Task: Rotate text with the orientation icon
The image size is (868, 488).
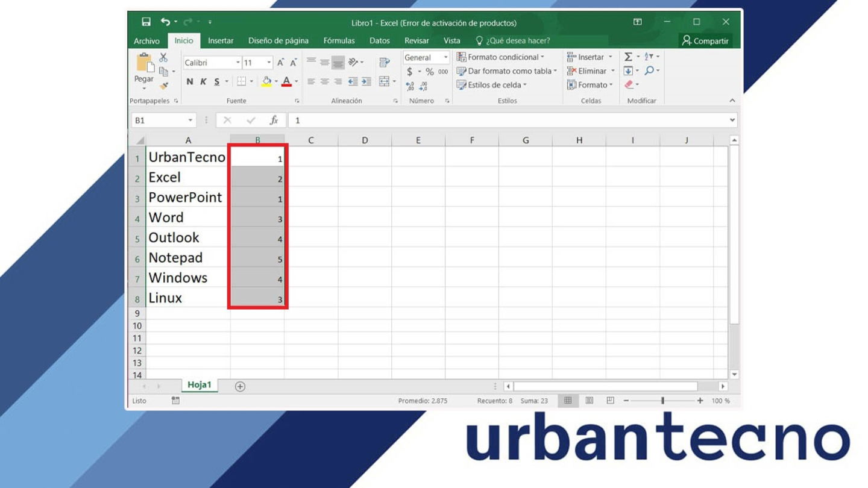Action: (353, 62)
